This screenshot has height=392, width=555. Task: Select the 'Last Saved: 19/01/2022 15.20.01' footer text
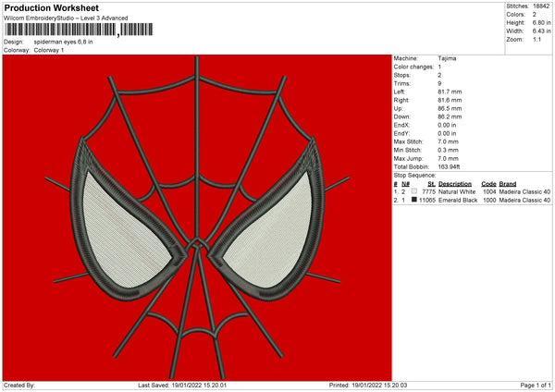(182, 386)
